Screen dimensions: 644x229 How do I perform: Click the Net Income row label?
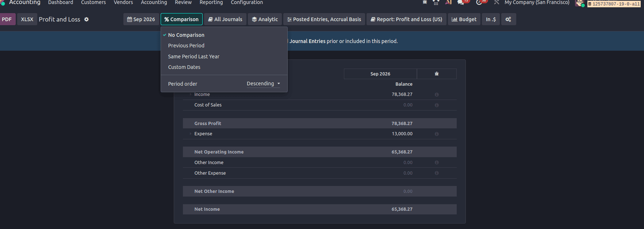pos(207,209)
